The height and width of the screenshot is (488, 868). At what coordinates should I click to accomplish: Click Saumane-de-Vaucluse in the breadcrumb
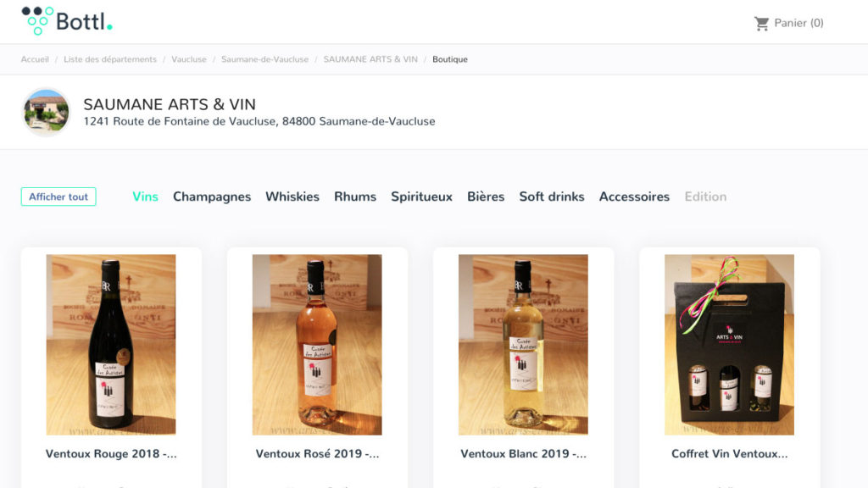coord(264,59)
